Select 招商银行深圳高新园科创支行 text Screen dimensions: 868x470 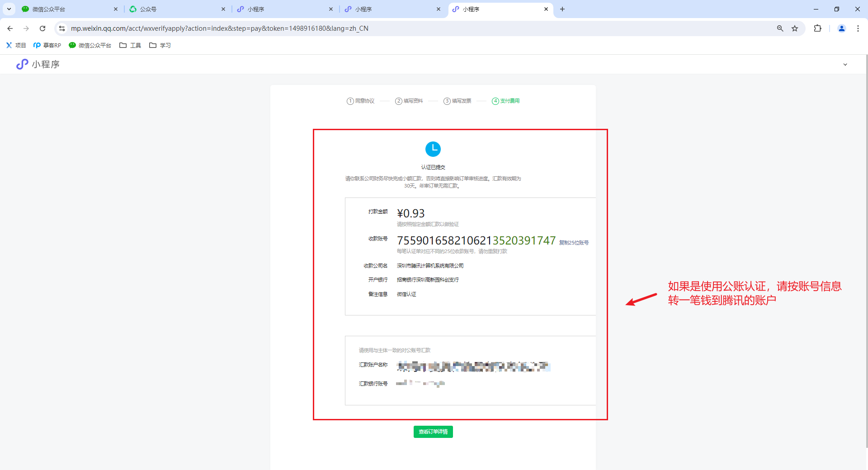(x=428, y=280)
